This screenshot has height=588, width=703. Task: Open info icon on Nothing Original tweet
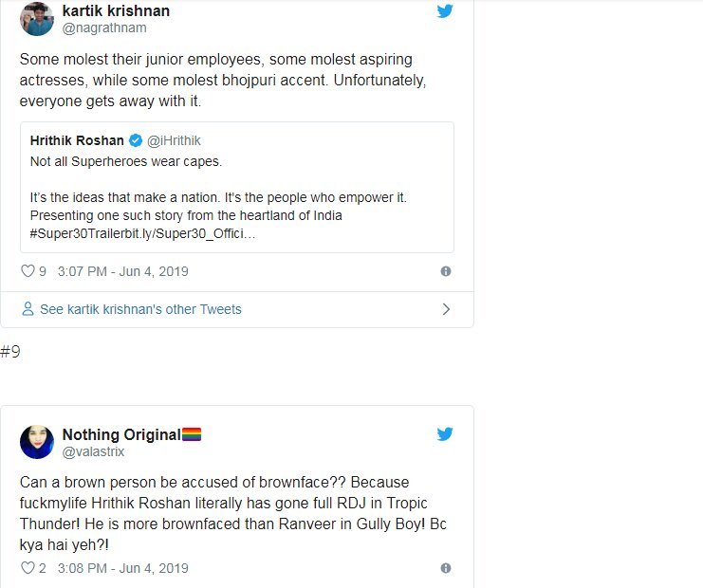pyautogui.click(x=445, y=569)
